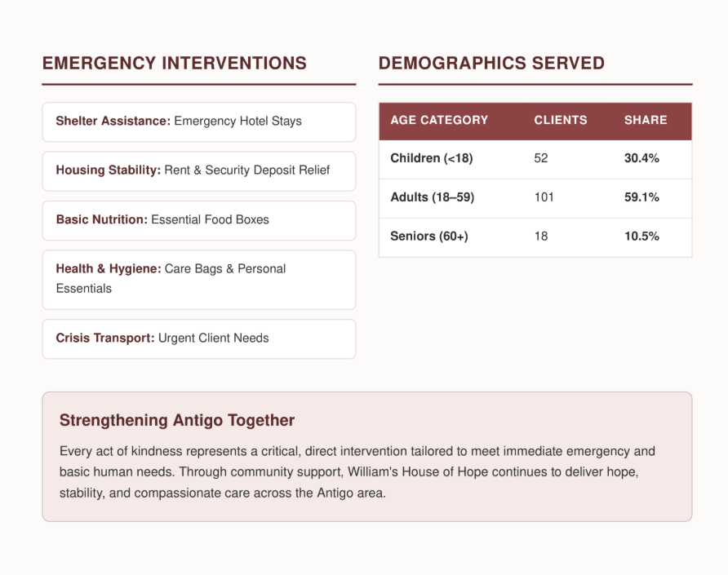Click the Shelter Assistance card
The height and width of the screenshot is (575, 728).
coord(198,122)
